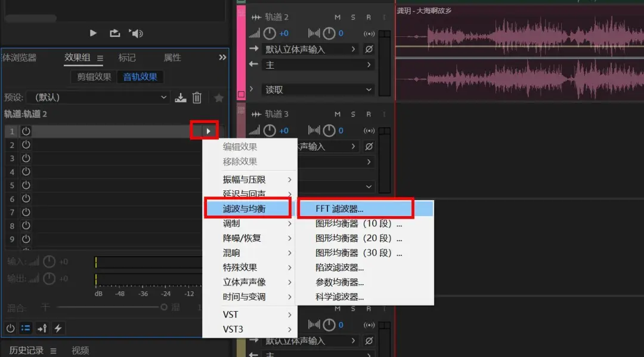Toggle the effects rack main power button

[x=10, y=328]
